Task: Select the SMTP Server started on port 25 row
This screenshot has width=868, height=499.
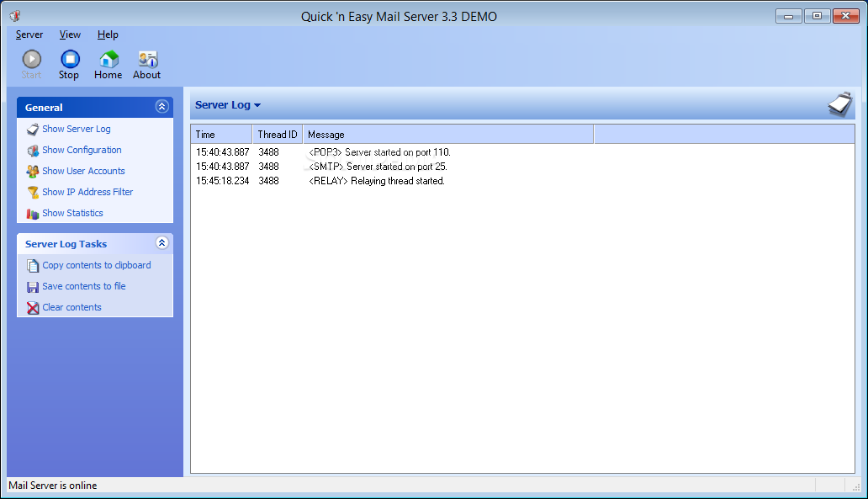Action: [522, 167]
